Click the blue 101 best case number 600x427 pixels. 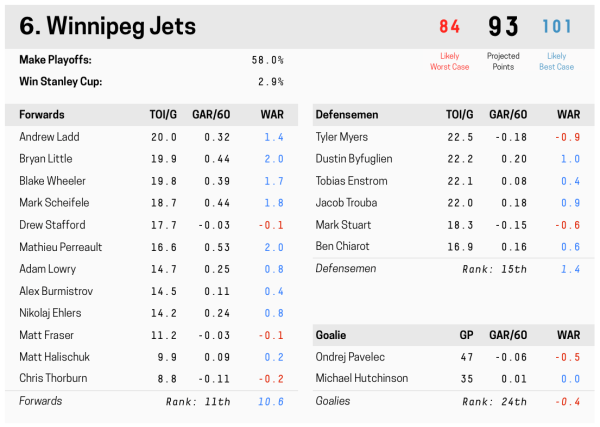coord(556,27)
